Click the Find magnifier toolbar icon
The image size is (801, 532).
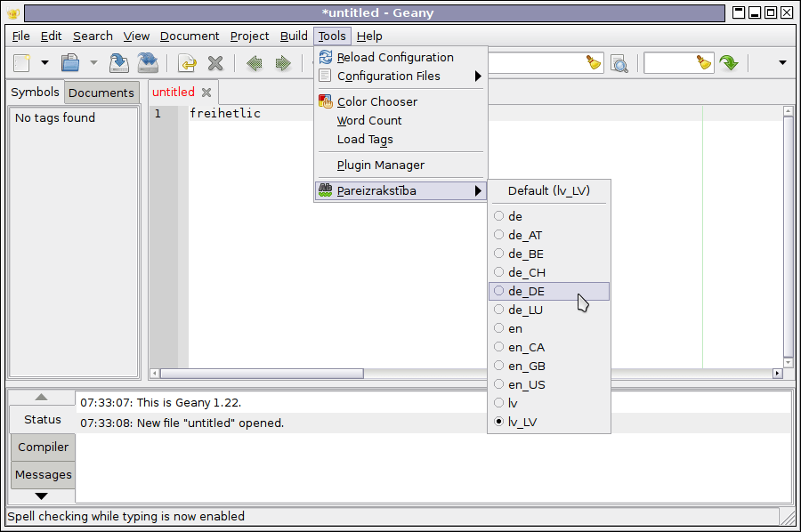pos(619,63)
